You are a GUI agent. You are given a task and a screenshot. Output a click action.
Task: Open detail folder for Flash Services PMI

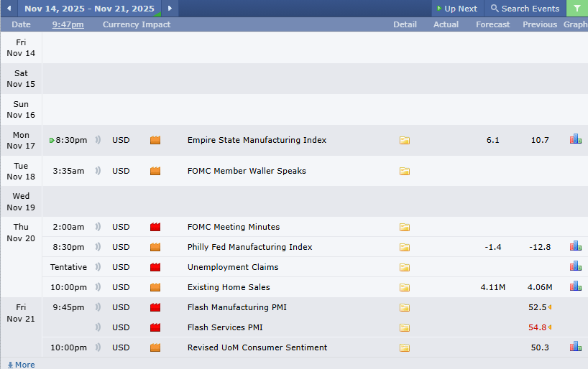click(x=405, y=328)
